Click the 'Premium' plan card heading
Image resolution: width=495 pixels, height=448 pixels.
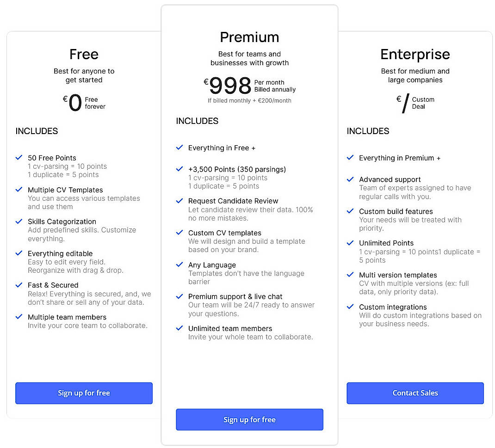coord(249,37)
